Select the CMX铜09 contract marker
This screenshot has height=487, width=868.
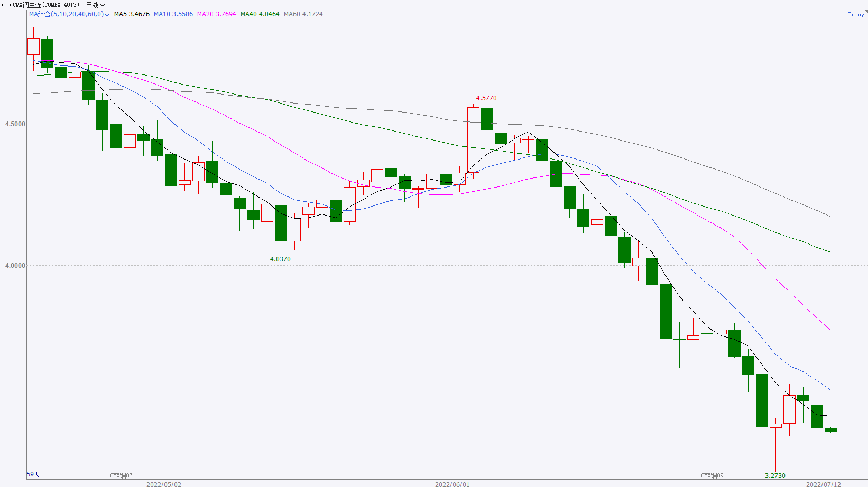712,476
